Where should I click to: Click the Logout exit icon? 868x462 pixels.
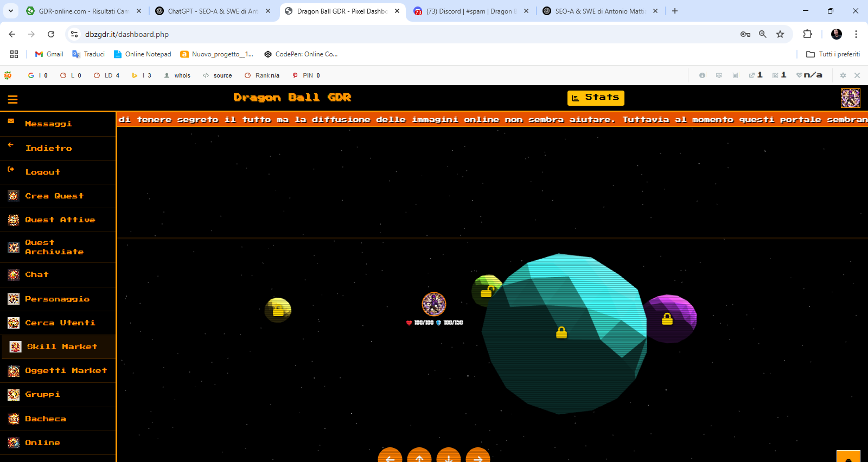11,169
